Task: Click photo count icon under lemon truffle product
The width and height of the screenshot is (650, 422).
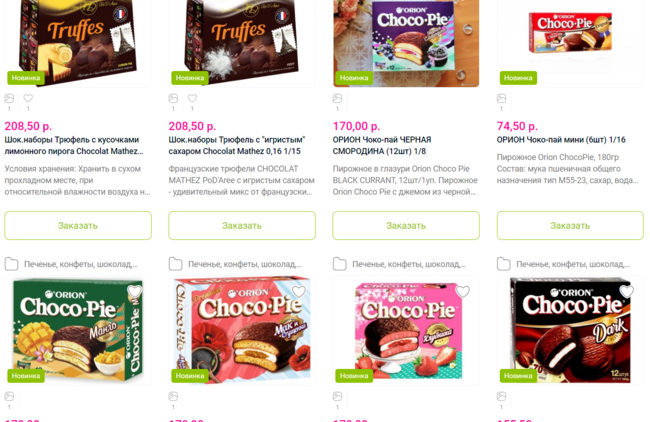Action: [9, 98]
